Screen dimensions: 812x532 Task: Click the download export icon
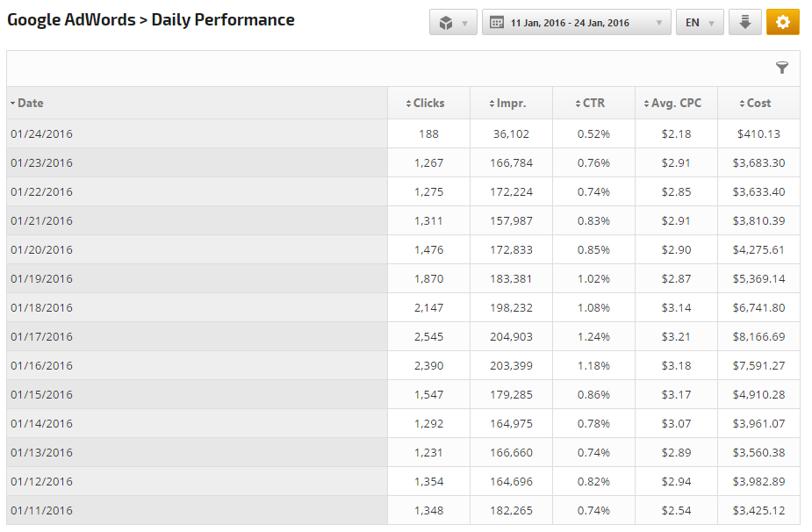pyautogui.click(x=744, y=23)
